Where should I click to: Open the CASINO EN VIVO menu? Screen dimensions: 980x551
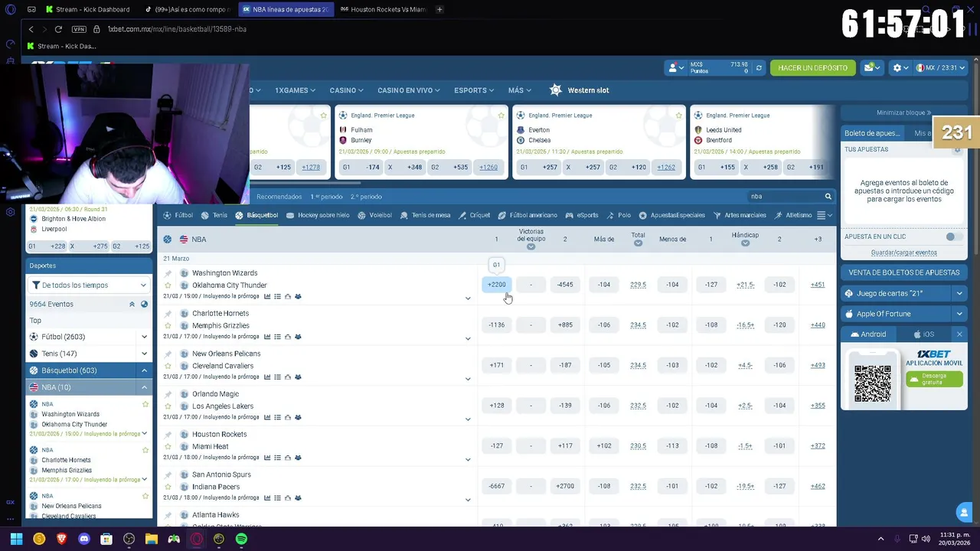click(408, 90)
